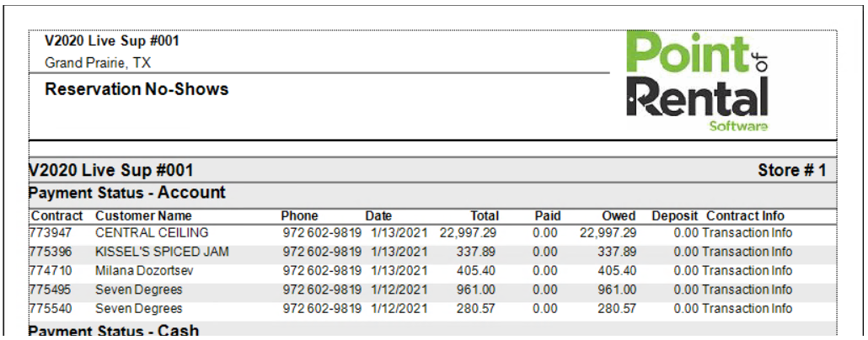The width and height of the screenshot is (868, 340).
Task: Click the Phone column header
Action: [x=299, y=216]
